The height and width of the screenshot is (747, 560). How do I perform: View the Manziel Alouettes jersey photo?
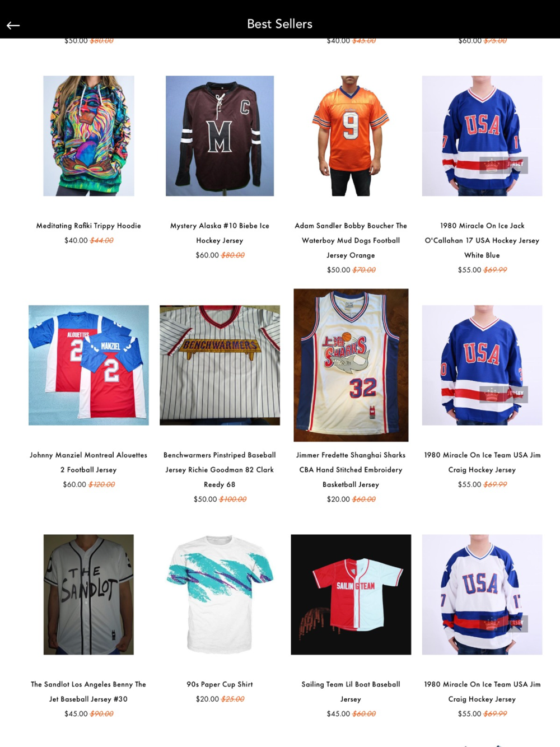click(88, 365)
